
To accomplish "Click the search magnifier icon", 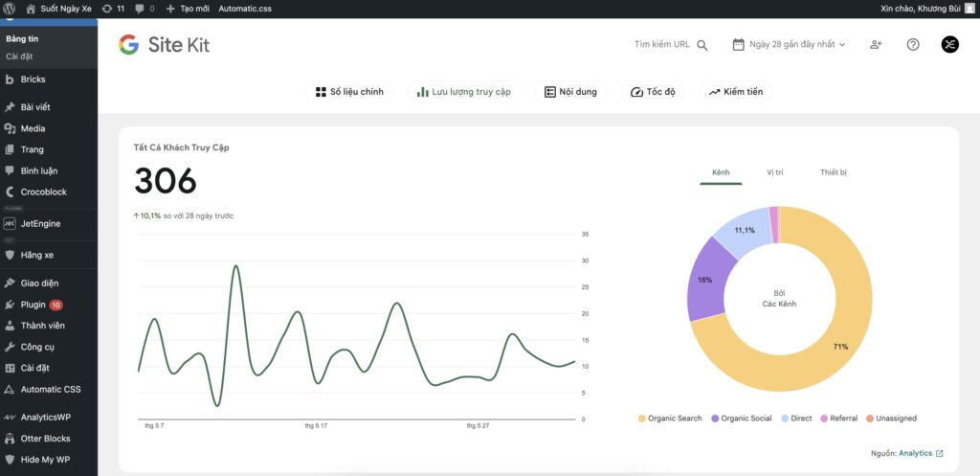I will click(x=702, y=45).
